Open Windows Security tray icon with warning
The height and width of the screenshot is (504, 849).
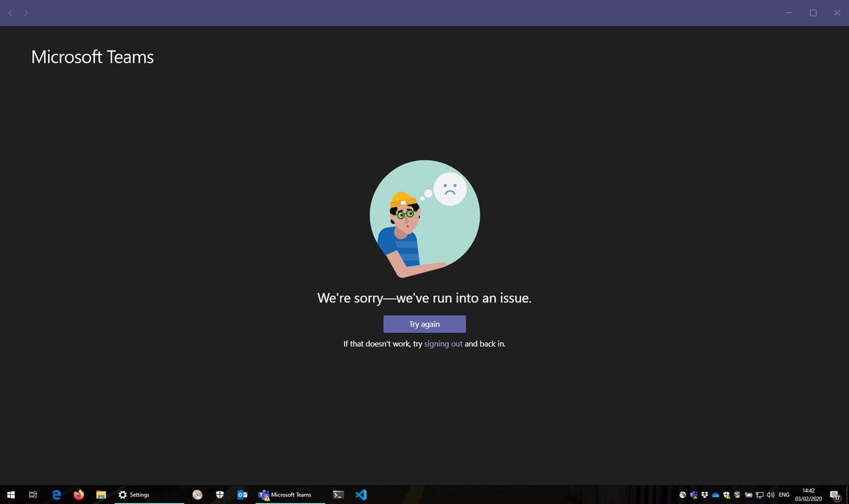(x=727, y=495)
